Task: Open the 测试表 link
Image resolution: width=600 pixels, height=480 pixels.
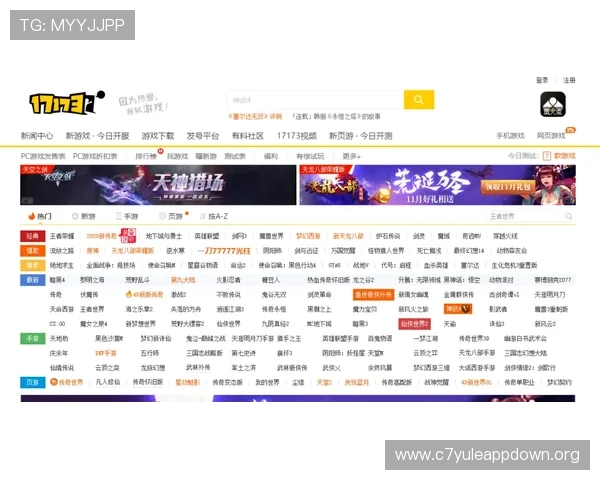Action: [235, 156]
